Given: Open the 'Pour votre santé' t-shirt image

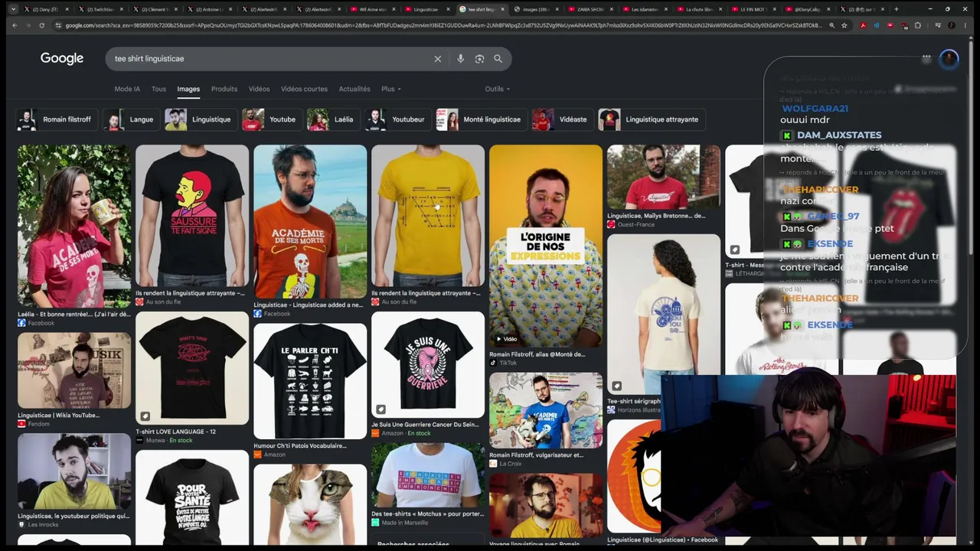Looking at the screenshot, I should [192, 497].
